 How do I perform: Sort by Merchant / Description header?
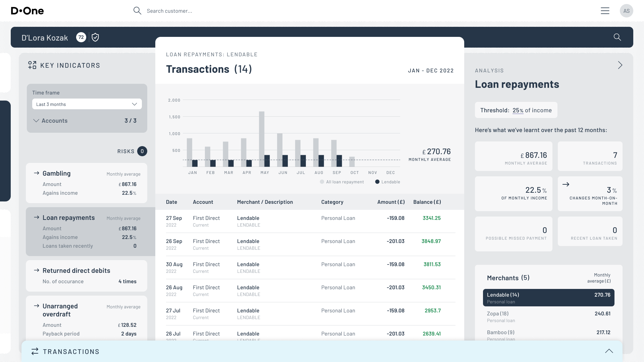pyautogui.click(x=265, y=202)
